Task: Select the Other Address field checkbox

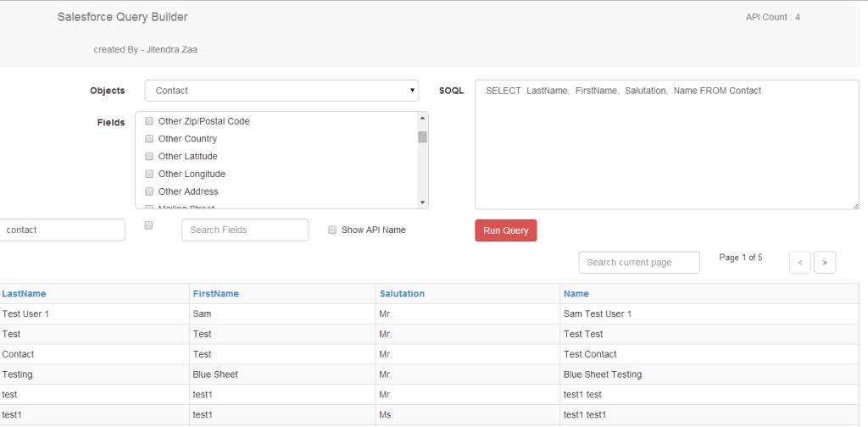Action: pyautogui.click(x=149, y=191)
